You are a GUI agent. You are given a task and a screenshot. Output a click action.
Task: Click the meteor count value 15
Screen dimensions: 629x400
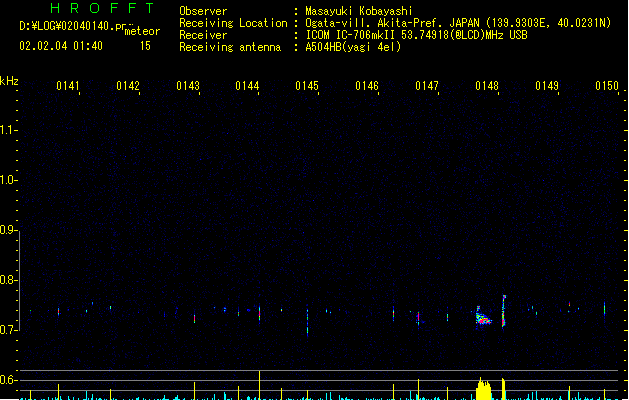145,46
